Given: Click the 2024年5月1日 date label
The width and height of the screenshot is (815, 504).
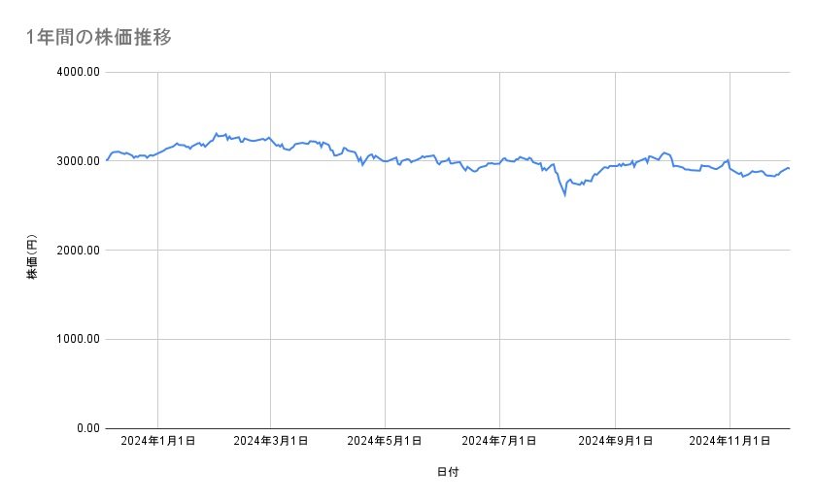Looking at the screenshot, I should (x=386, y=442).
